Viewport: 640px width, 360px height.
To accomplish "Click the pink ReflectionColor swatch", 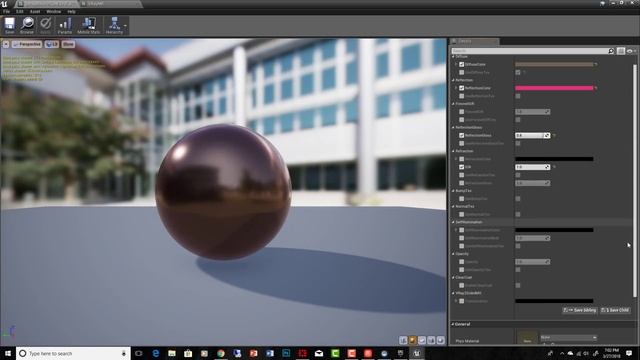I will (554, 88).
